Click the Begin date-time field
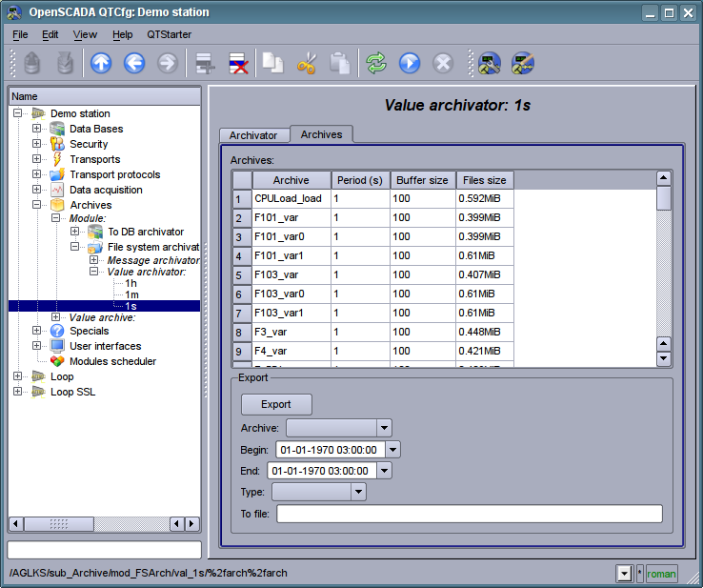 tap(331, 450)
